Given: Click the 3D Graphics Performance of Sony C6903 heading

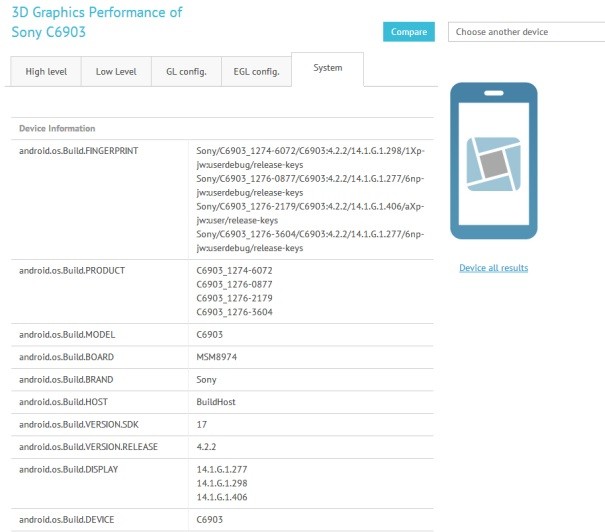Looking at the screenshot, I should (x=97, y=22).
